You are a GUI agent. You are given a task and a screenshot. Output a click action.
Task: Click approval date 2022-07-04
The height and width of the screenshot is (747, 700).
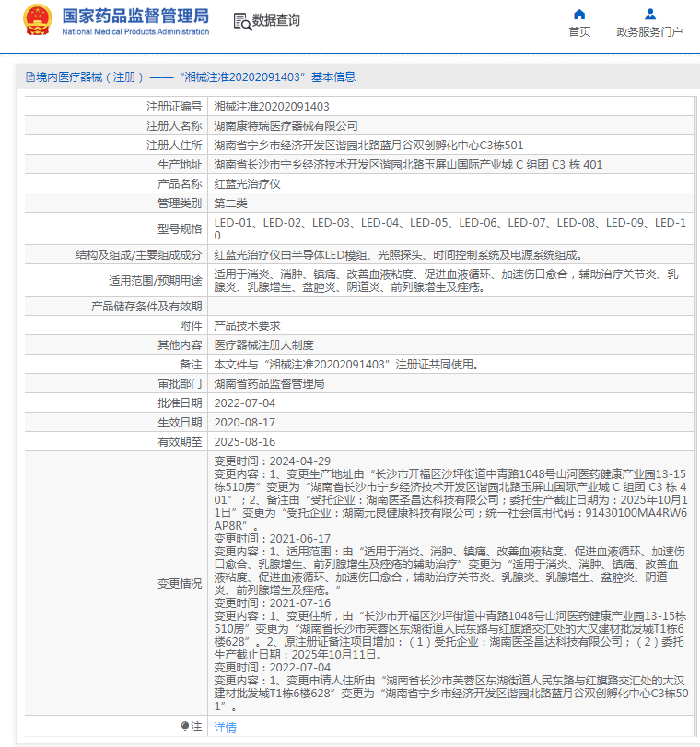[x=244, y=403]
